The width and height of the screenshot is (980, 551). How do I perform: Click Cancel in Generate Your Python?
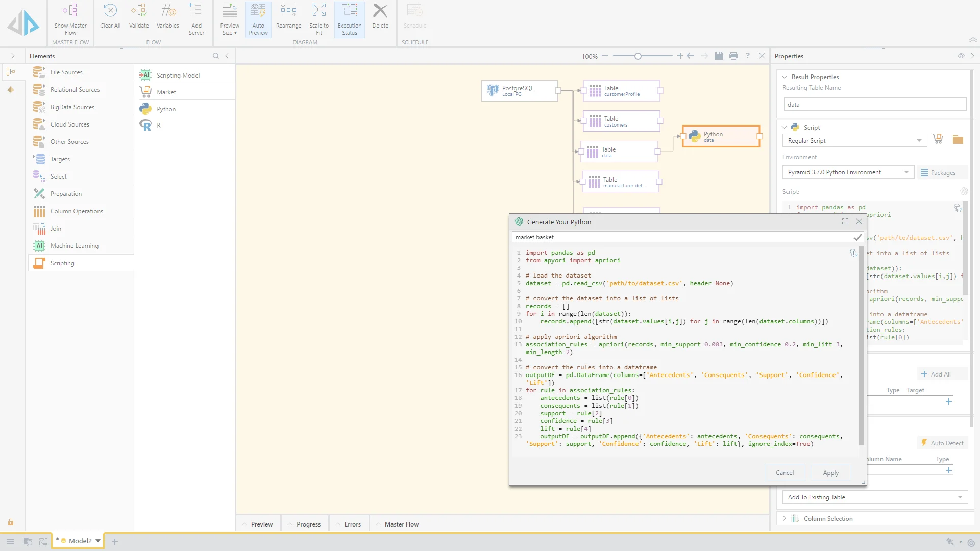coord(785,473)
